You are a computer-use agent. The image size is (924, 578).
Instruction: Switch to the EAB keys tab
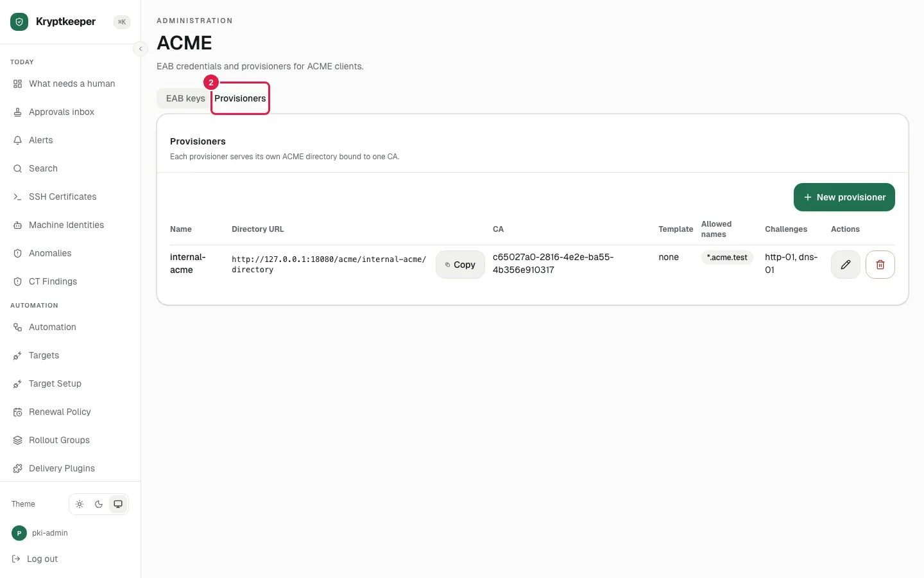point(185,98)
